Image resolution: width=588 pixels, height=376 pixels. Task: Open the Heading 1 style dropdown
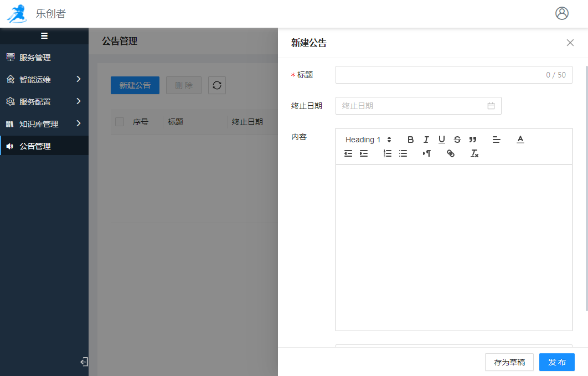[368, 140]
